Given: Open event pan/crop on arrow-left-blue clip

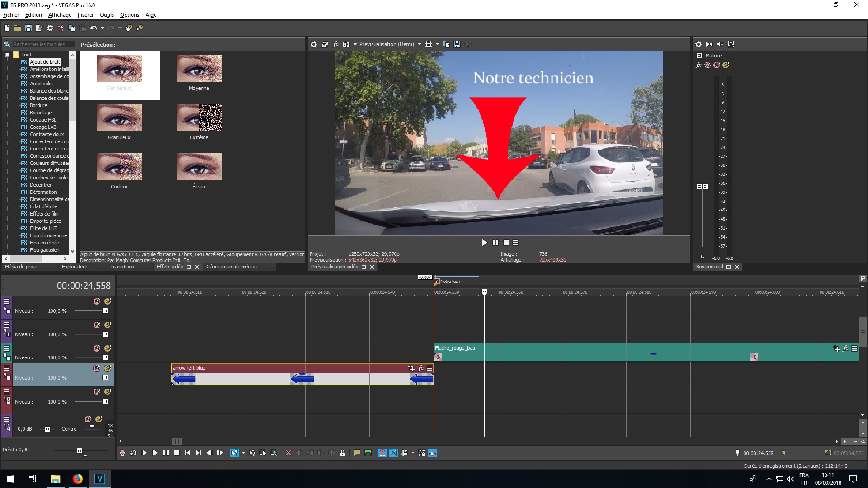Looking at the screenshot, I should tap(411, 368).
